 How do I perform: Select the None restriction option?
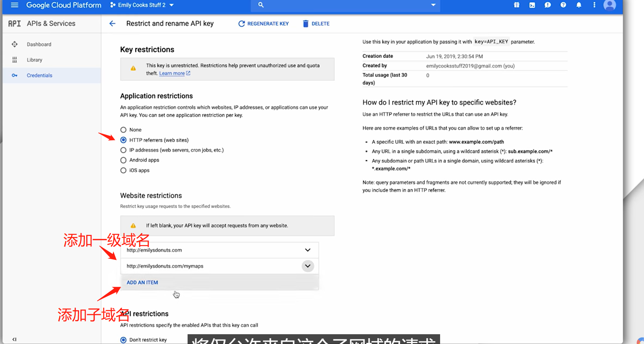pyautogui.click(x=123, y=130)
